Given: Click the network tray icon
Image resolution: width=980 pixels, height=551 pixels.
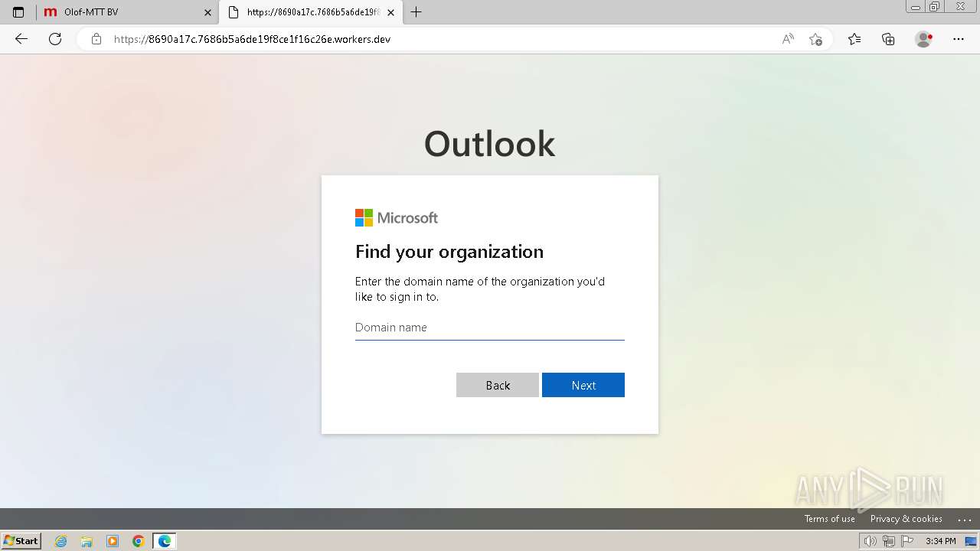Looking at the screenshot, I should (889, 541).
